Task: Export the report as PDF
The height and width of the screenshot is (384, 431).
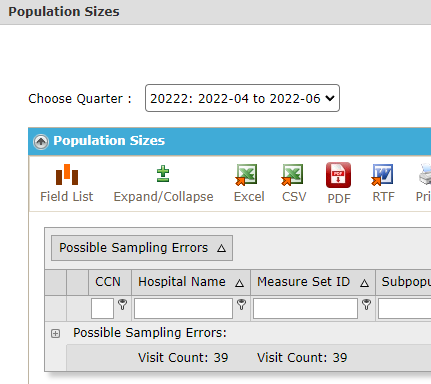Action: [x=338, y=175]
